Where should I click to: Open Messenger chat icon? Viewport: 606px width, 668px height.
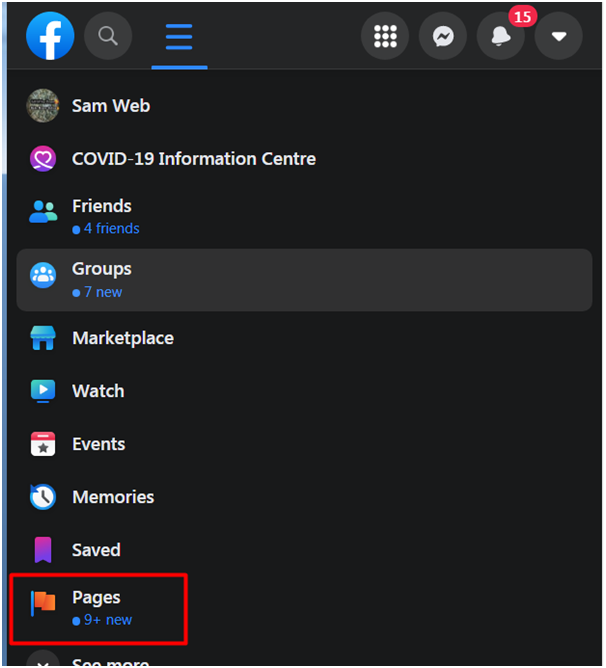tap(443, 36)
